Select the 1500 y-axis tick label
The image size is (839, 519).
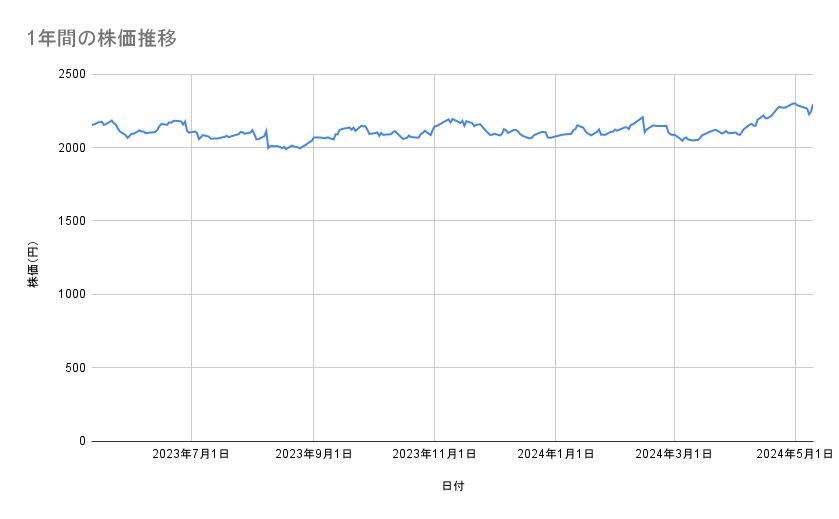pyautogui.click(x=70, y=221)
